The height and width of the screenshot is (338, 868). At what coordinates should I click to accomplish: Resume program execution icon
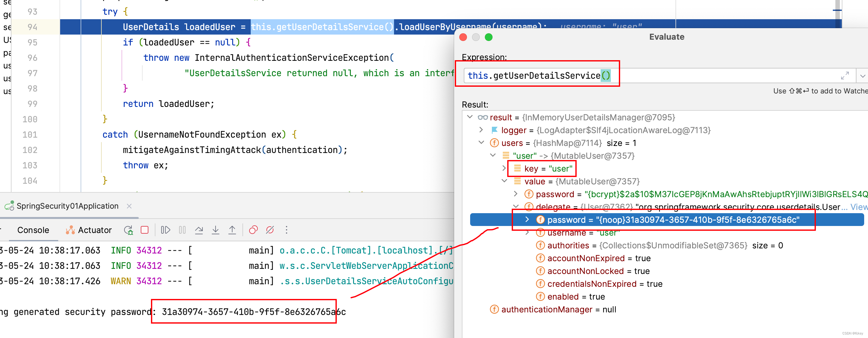point(165,230)
